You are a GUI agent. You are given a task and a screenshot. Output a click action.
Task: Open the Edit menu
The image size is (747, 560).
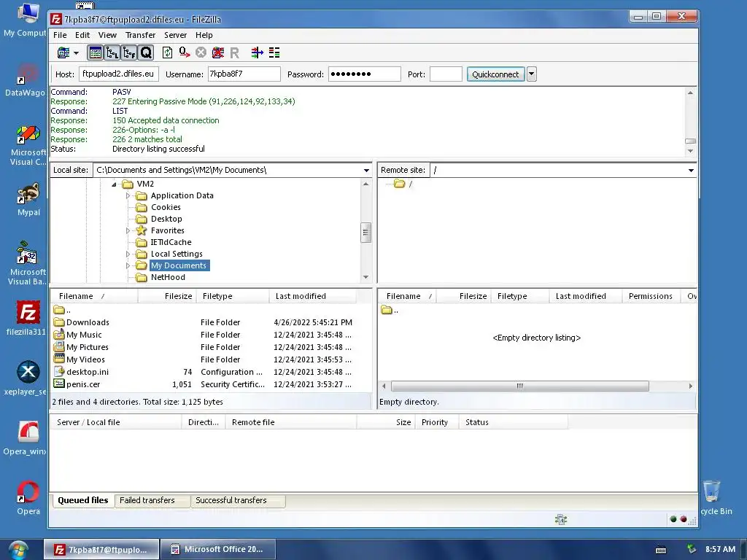(x=82, y=35)
